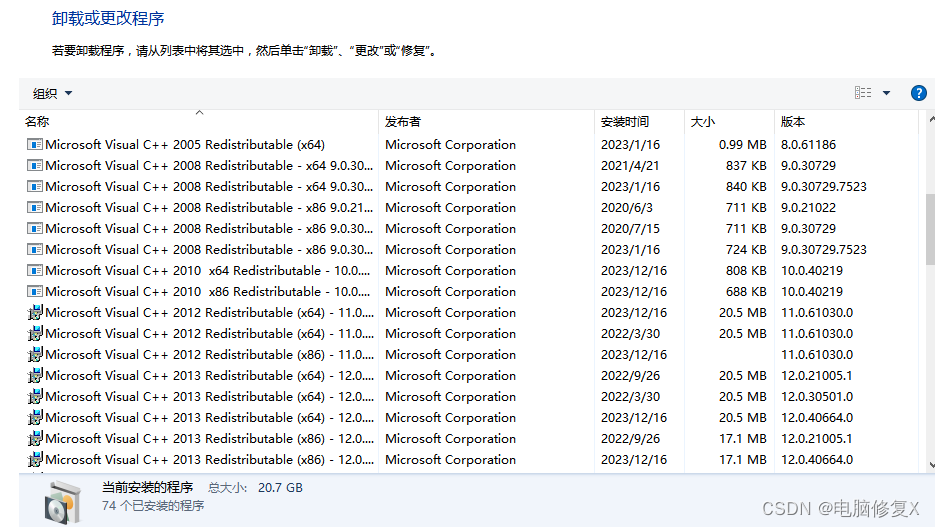Click icon of 2013 (x64) version 12.0.21005.1 row
The width and height of the screenshot is (935, 527).
tap(35, 376)
